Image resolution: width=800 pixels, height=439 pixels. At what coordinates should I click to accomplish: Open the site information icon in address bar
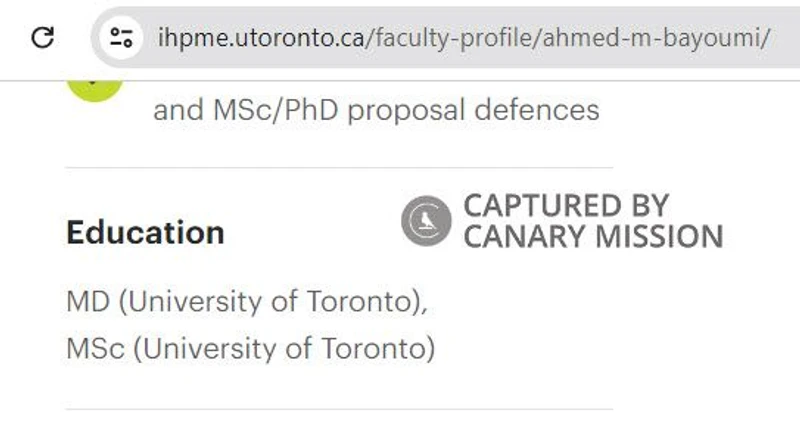121,37
